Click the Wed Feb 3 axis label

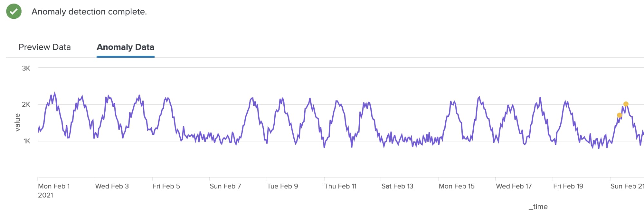[x=112, y=186]
